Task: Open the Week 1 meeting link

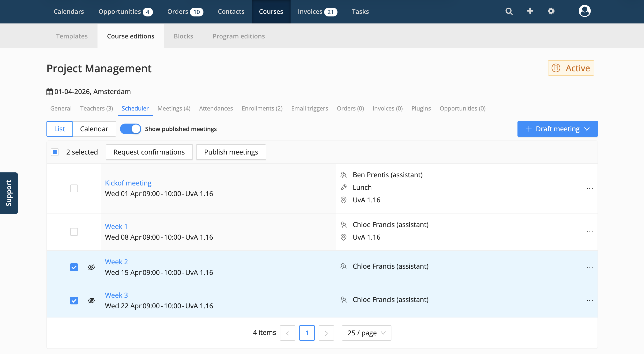Action: [x=116, y=227]
